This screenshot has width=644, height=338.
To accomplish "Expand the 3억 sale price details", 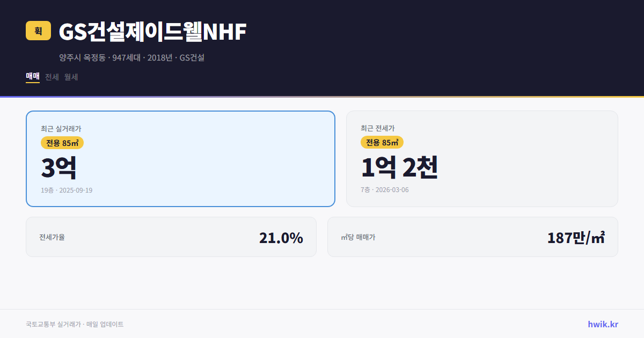I will [x=59, y=167].
